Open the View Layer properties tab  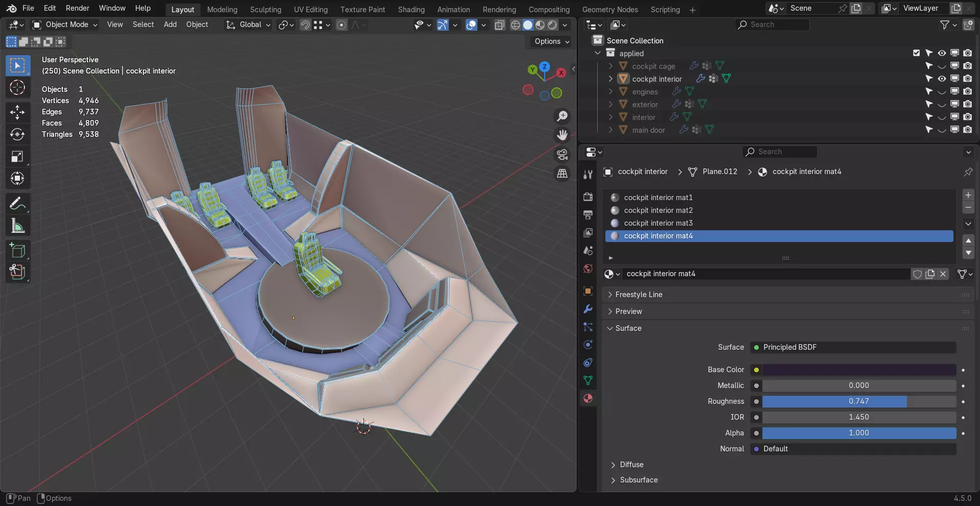point(588,233)
